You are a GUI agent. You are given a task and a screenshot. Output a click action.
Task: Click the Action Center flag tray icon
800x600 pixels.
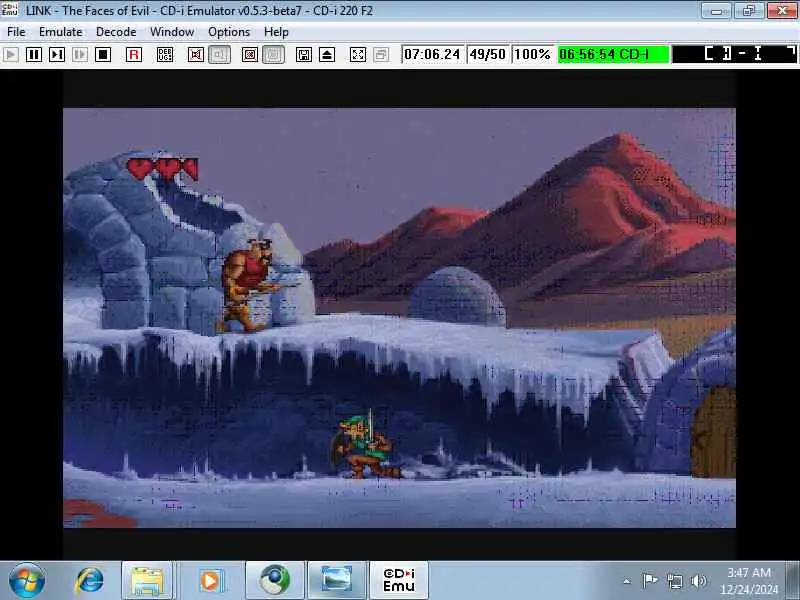tap(650, 581)
